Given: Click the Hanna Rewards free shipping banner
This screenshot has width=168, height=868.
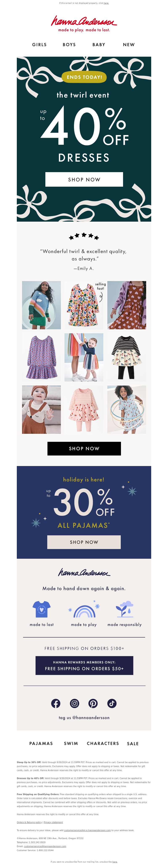Looking at the screenshot, I should [x=84, y=666].
